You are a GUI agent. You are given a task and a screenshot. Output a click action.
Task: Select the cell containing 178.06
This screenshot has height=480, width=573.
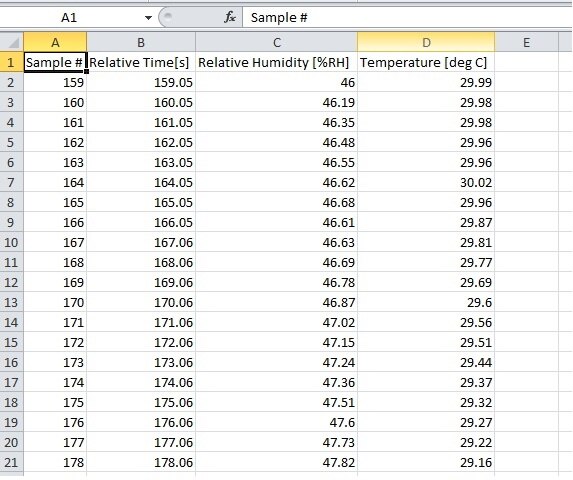pyautogui.click(x=141, y=462)
